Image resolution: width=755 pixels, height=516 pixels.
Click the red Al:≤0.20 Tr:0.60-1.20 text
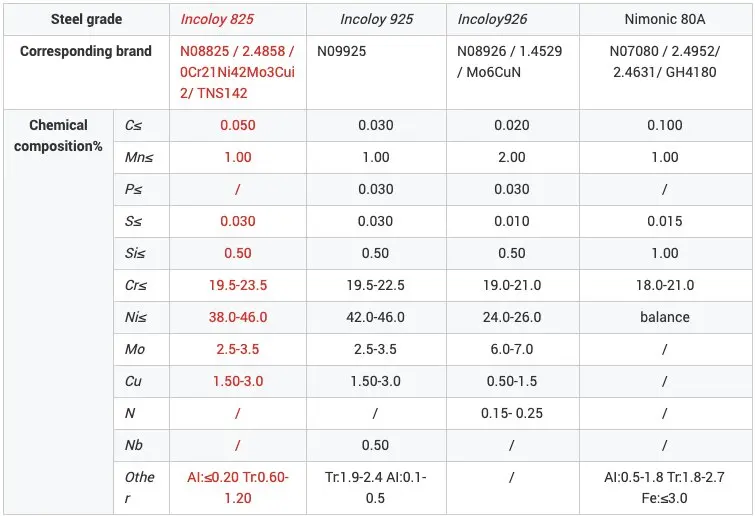[x=237, y=487]
